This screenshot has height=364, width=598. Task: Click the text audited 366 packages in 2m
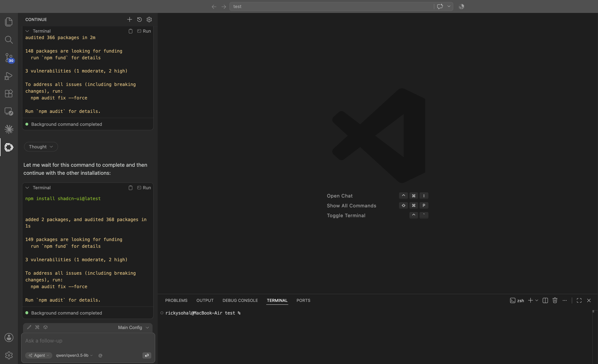coord(60,38)
